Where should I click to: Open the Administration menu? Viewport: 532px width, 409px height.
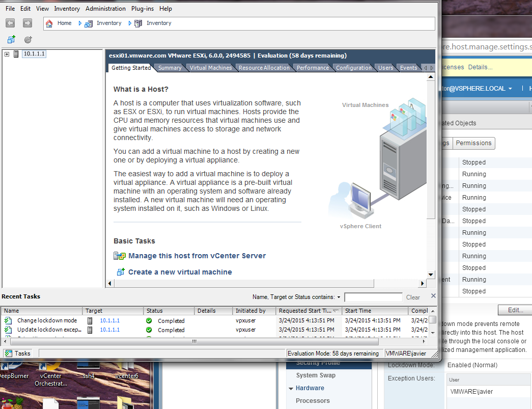[x=105, y=9]
